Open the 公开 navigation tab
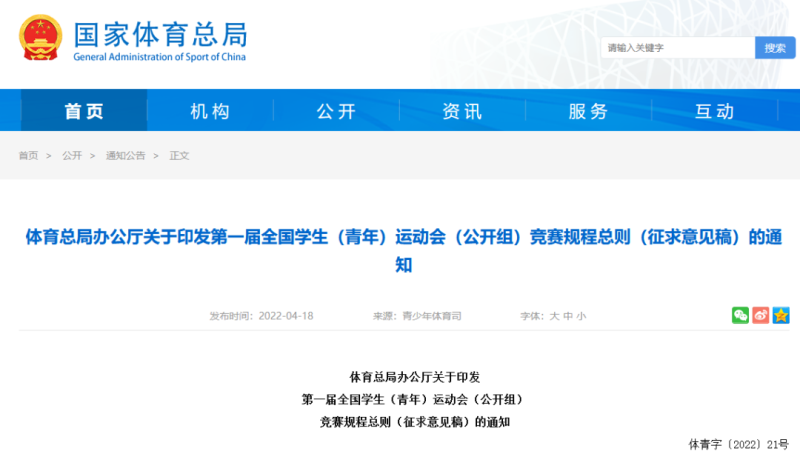This screenshot has width=800, height=454. [x=336, y=111]
